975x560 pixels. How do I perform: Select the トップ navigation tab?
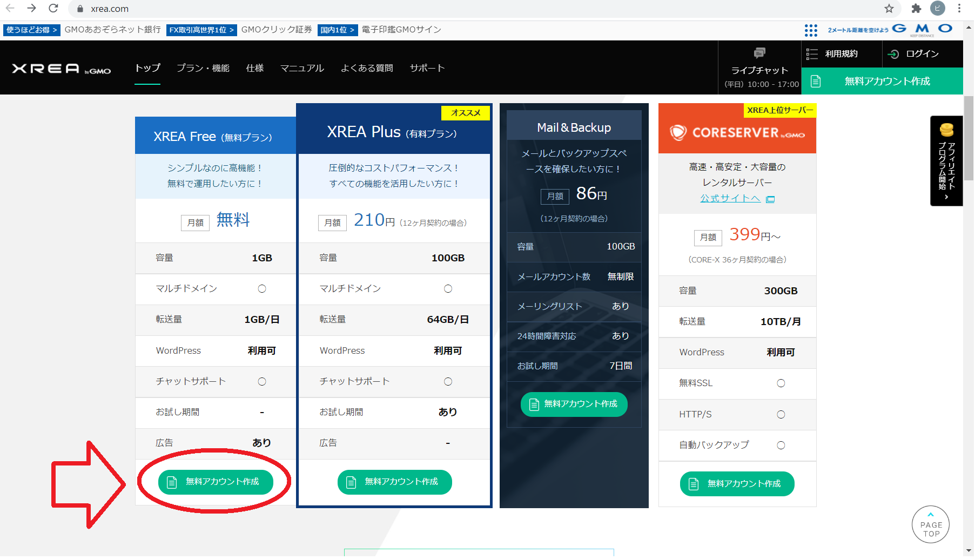[x=147, y=68]
